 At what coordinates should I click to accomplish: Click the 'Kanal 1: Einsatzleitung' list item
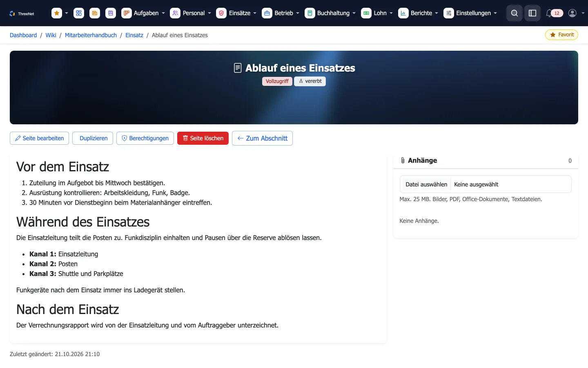pyautogui.click(x=64, y=254)
